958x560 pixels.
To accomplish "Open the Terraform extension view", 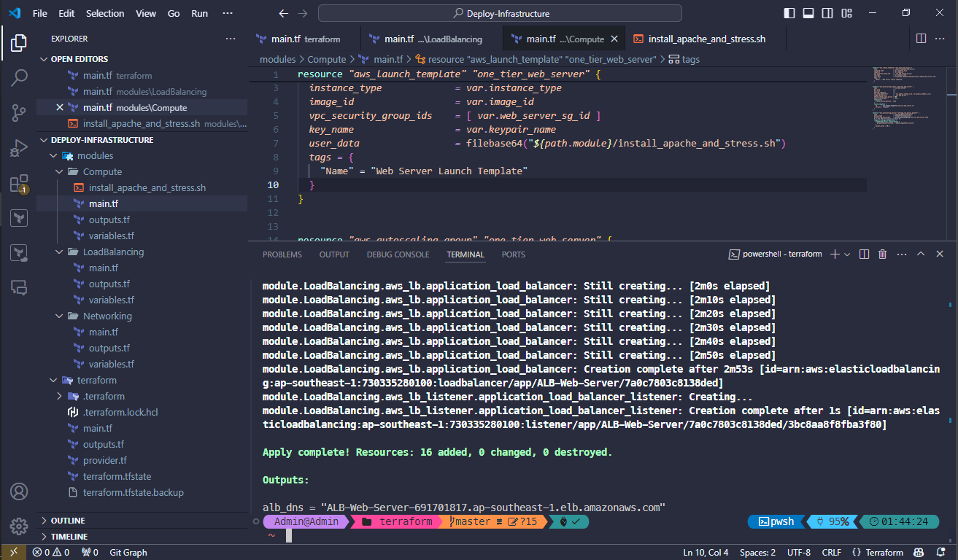I will (19, 217).
